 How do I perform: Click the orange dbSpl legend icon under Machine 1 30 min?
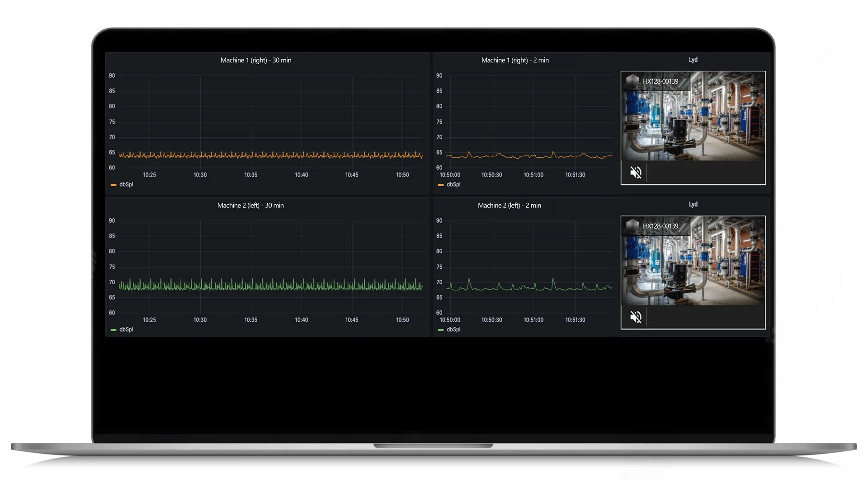pos(113,184)
